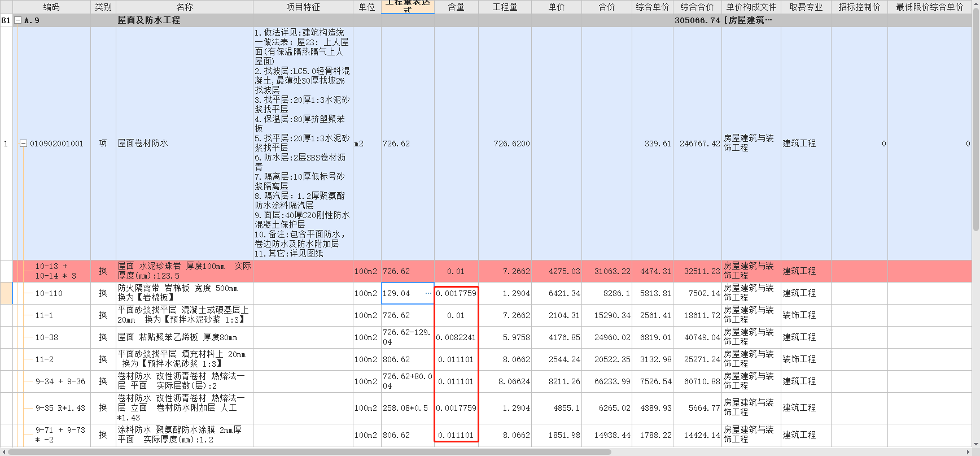Select the 单位 column header

(367, 7)
